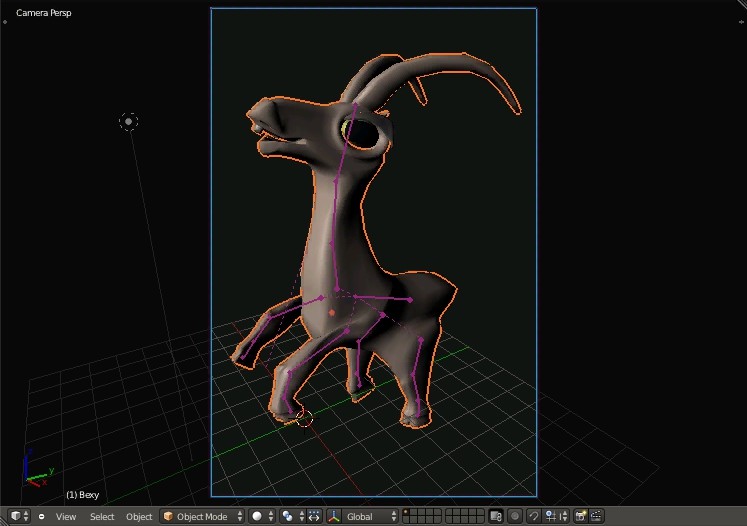
Task: Open the View menu
Action: pos(66,516)
